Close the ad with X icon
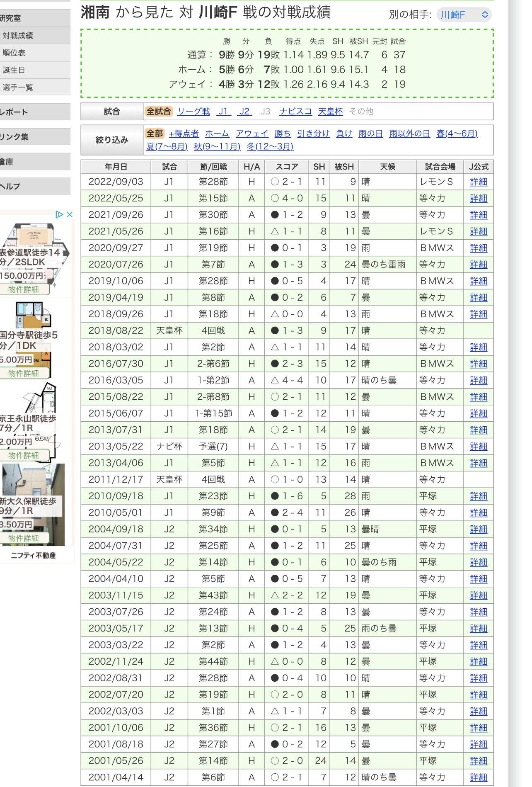Screen dimensions: 532x787 [x=70, y=214]
